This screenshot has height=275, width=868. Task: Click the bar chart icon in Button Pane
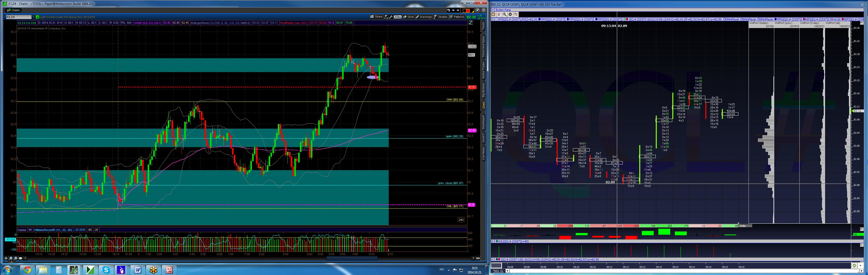pos(499,15)
